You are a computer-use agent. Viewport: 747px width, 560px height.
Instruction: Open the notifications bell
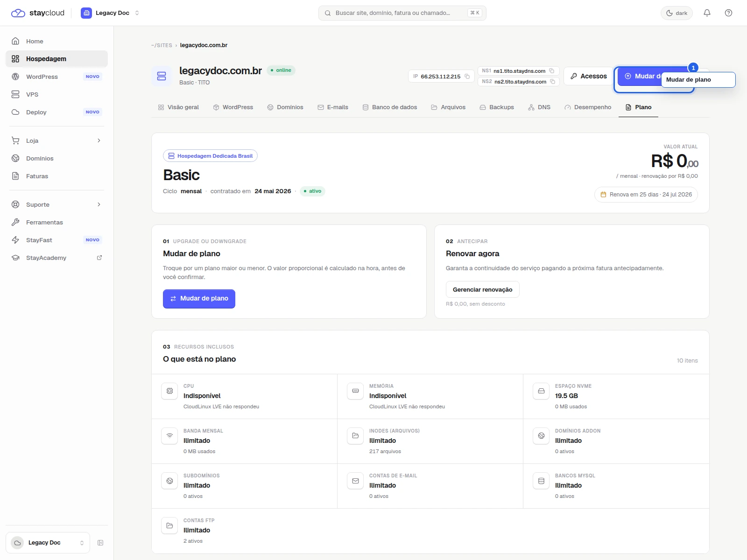pos(707,13)
